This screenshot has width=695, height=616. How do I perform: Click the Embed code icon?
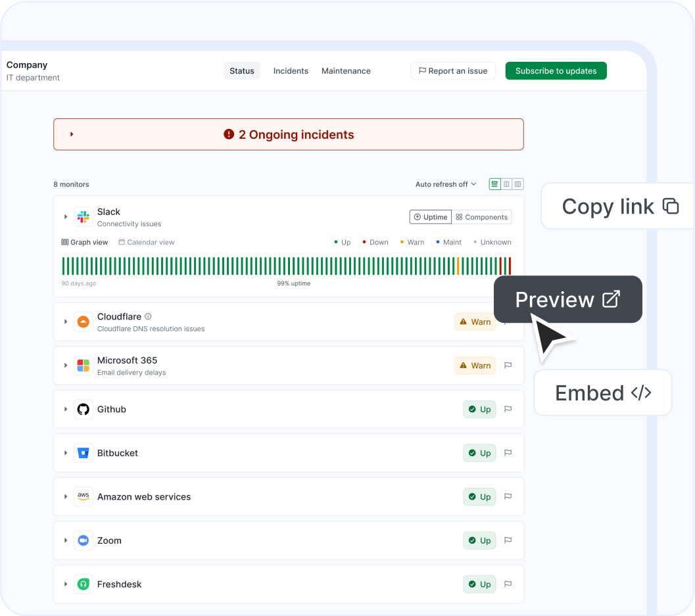[x=640, y=392]
